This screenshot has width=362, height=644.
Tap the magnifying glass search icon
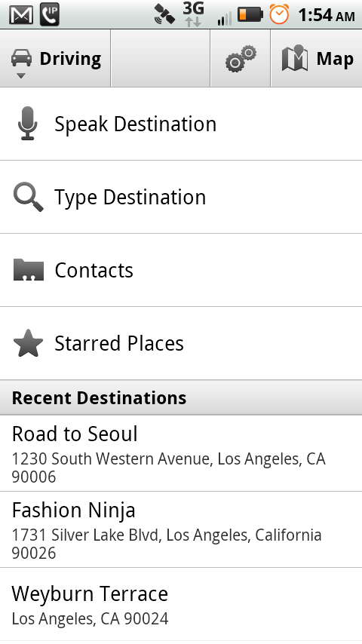click(x=28, y=198)
